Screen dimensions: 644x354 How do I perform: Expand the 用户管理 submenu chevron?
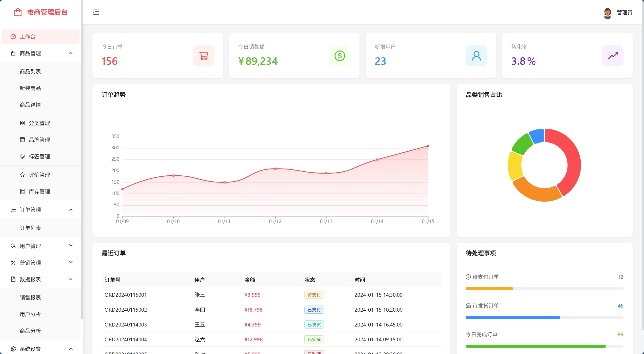[x=71, y=246]
